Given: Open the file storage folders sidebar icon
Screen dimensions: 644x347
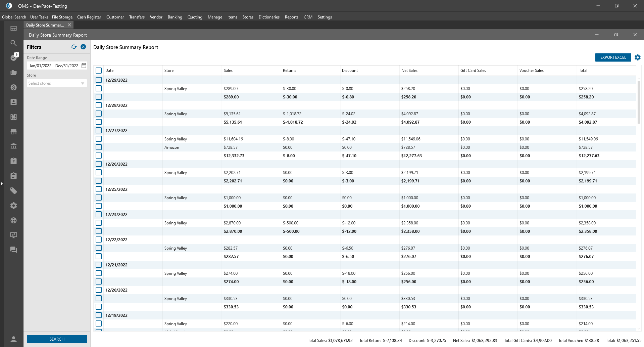Looking at the screenshot, I should point(13,73).
